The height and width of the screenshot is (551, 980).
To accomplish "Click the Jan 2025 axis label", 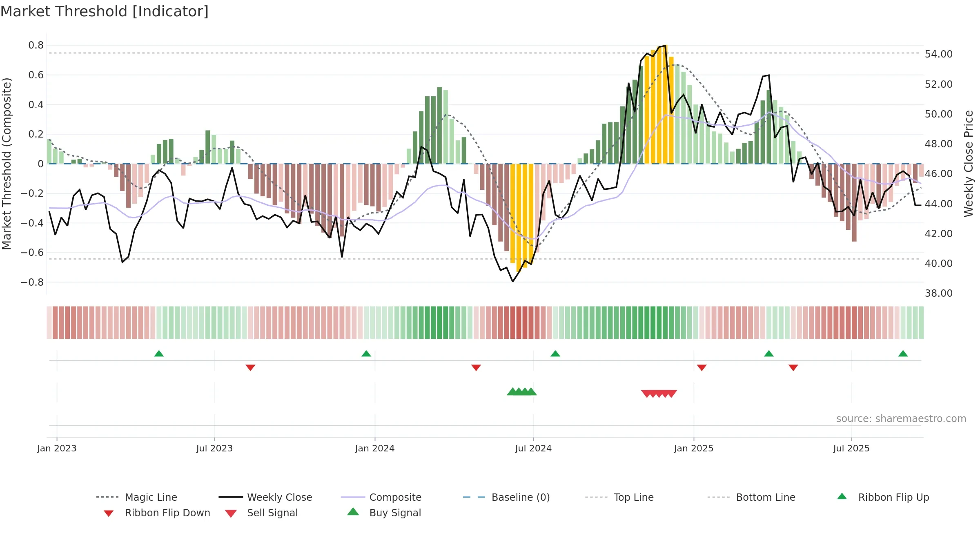I will (694, 449).
